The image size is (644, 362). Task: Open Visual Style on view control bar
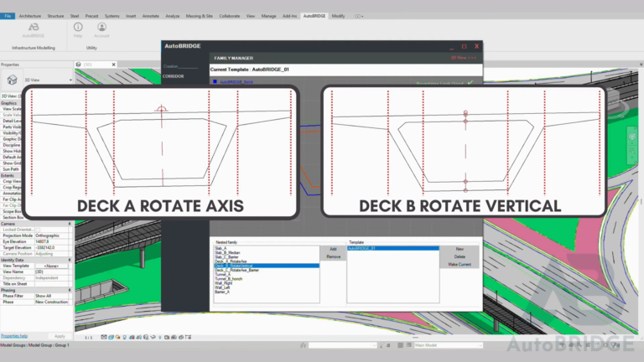[111, 337]
